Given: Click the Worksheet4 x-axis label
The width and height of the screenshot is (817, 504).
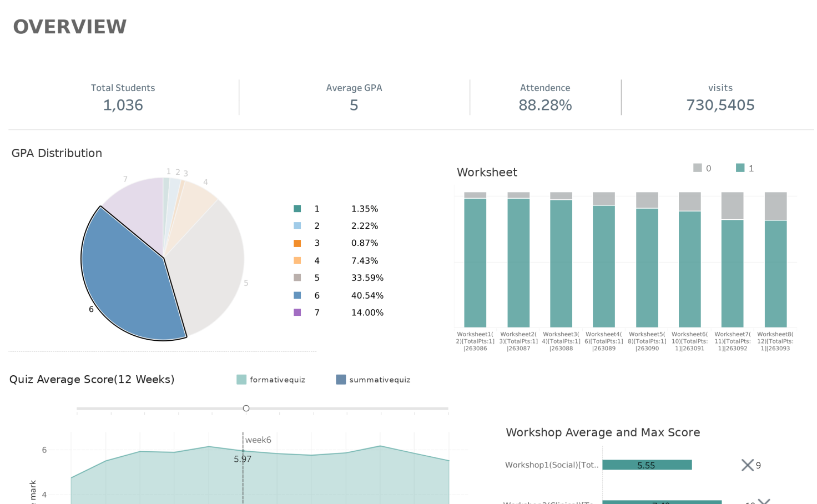Looking at the screenshot, I should point(604,341).
